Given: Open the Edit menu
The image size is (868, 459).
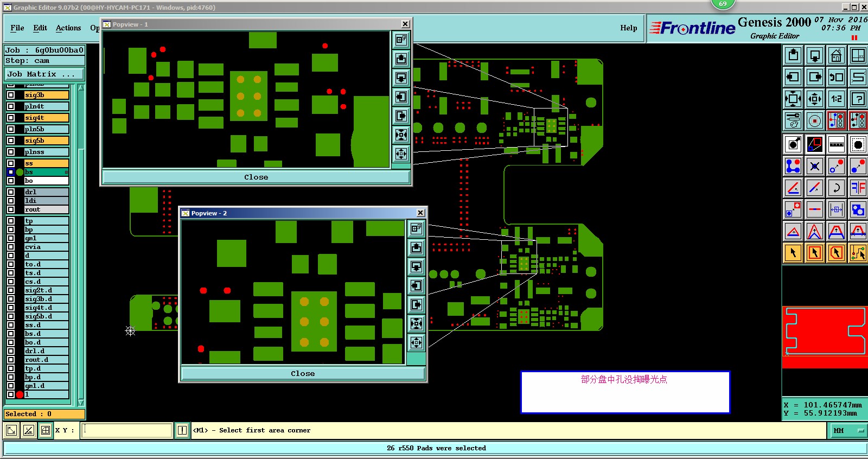Looking at the screenshot, I should (40, 28).
